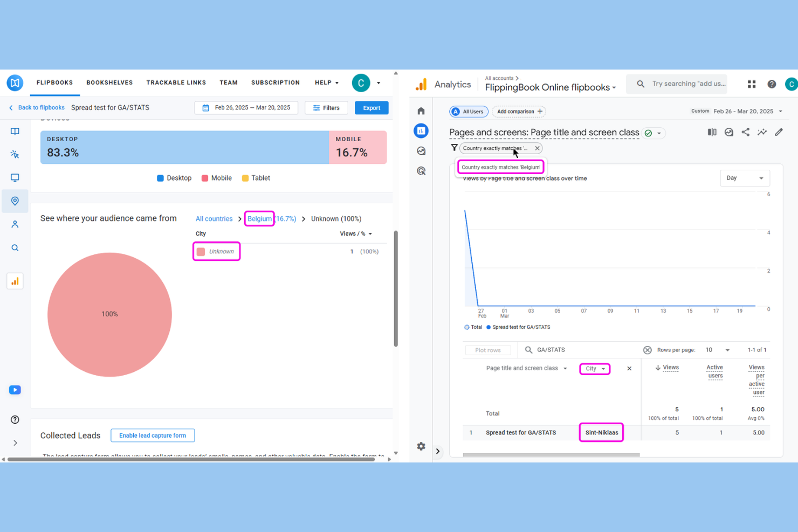Click the video play icon in sidebar

[15, 390]
